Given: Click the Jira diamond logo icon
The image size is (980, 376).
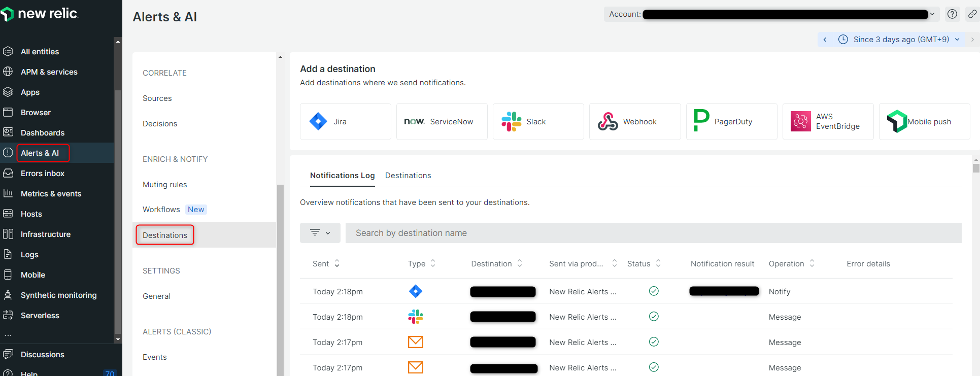Looking at the screenshot, I should [x=318, y=121].
